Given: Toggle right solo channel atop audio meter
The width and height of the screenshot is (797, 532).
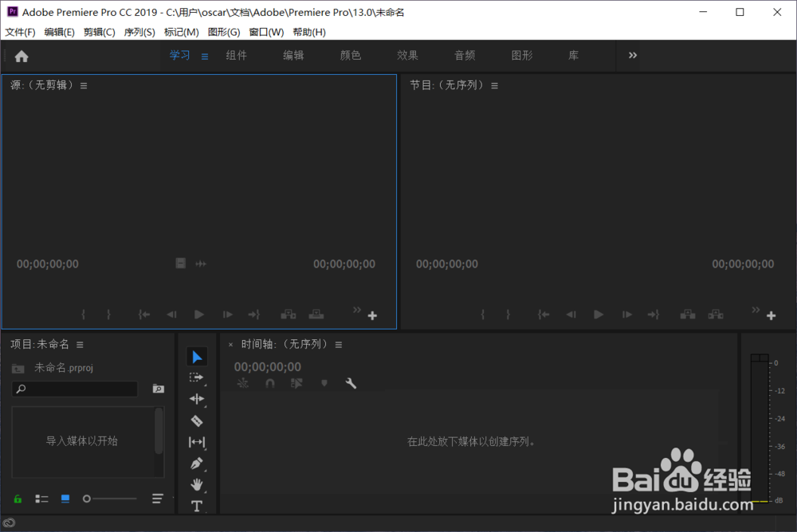Looking at the screenshot, I should (764, 358).
